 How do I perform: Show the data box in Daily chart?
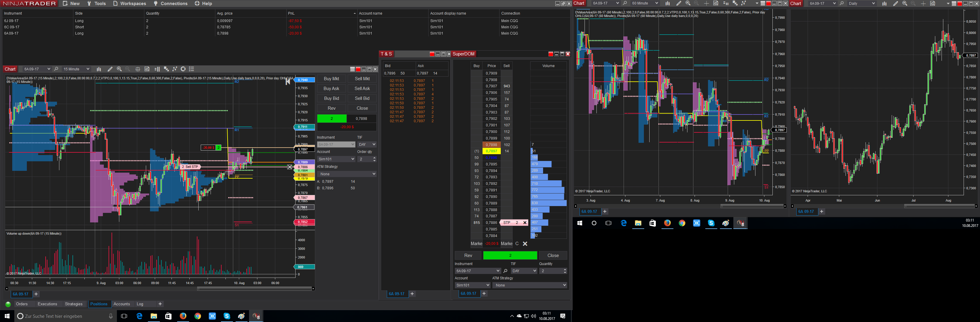[933, 3]
